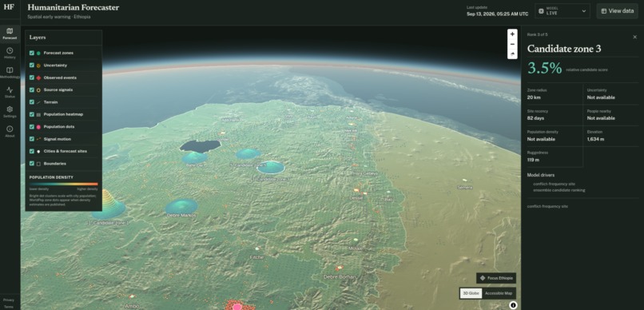
Task: Click the Last update timestamp
Action: pos(497,14)
